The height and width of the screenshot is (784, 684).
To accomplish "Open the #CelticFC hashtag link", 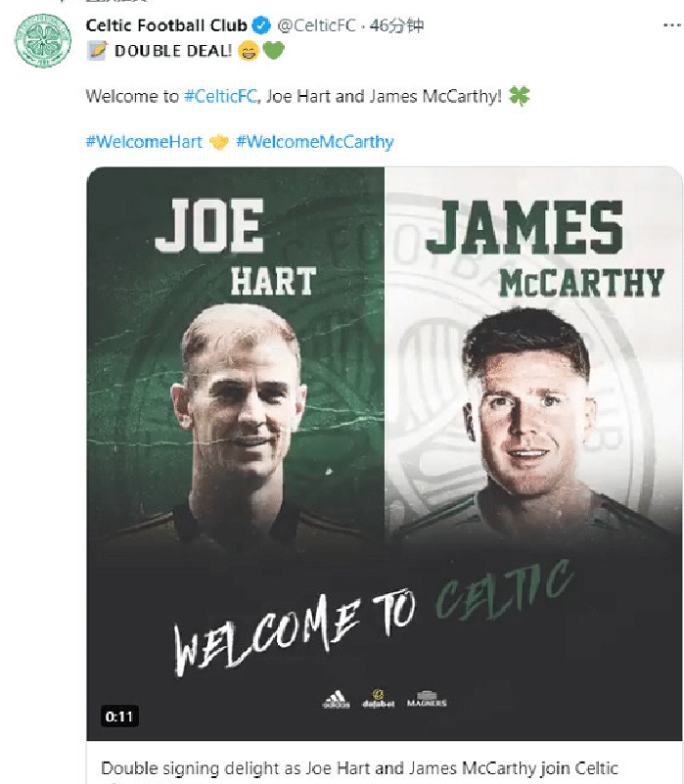I will tap(221, 96).
